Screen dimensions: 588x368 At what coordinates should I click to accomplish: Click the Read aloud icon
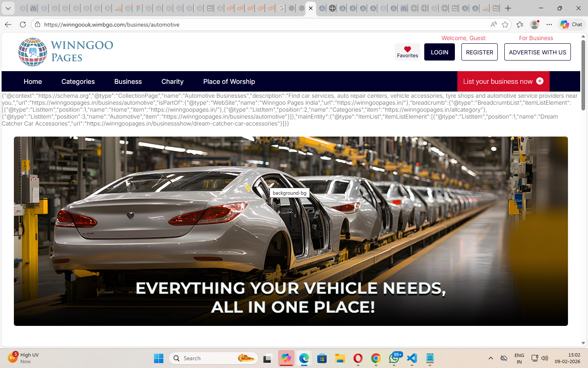(494, 25)
